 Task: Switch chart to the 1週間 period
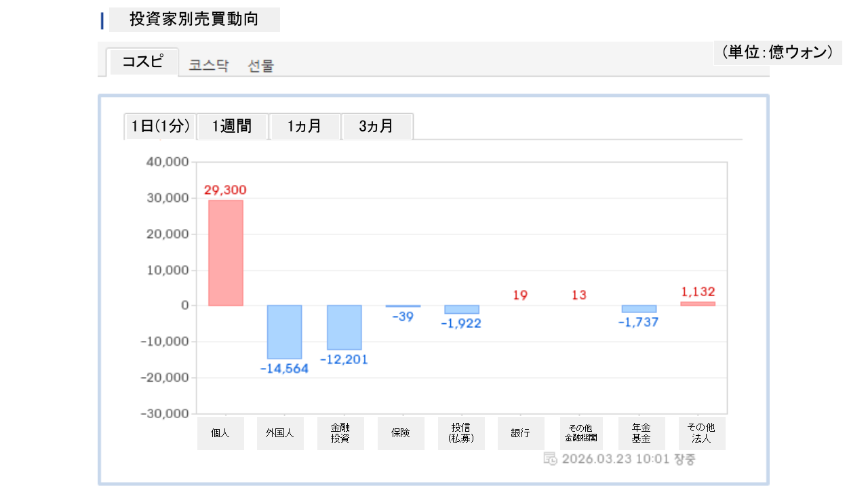click(x=232, y=126)
